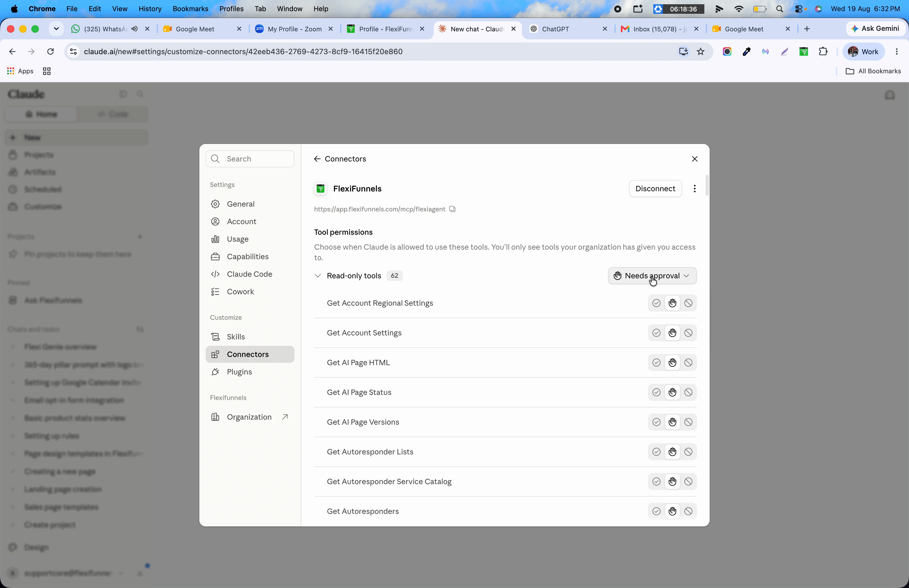Open the Work profile menu in Chrome

(863, 52)
